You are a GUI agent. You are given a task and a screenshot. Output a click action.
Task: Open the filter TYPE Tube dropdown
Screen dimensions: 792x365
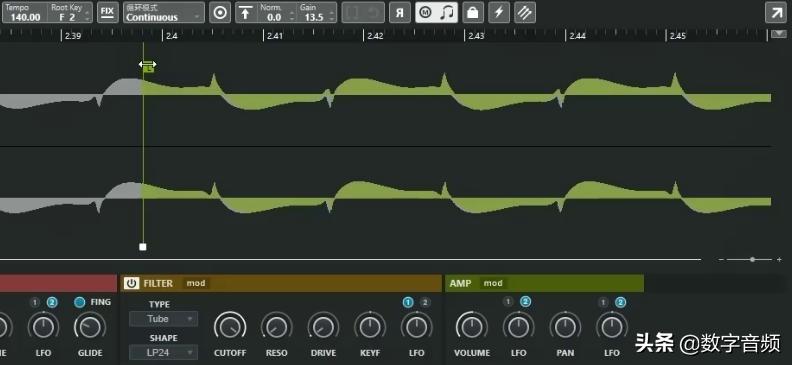point(163,319)
